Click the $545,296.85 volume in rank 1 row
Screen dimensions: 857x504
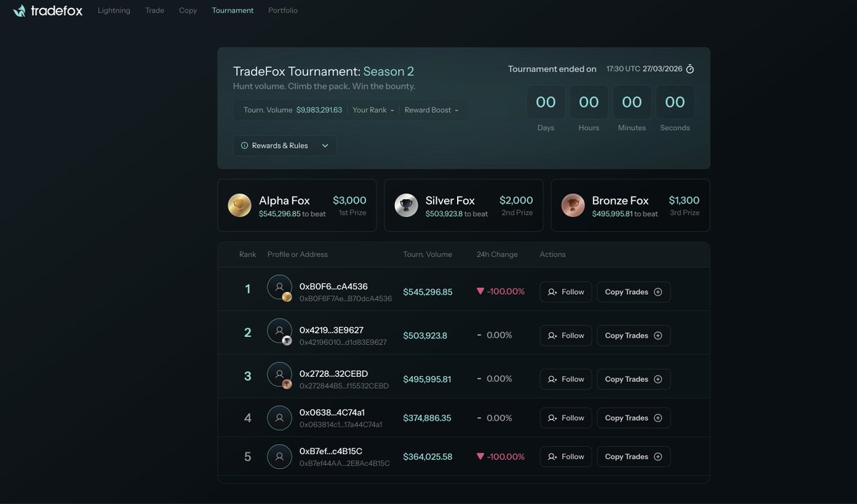[428, 292]
